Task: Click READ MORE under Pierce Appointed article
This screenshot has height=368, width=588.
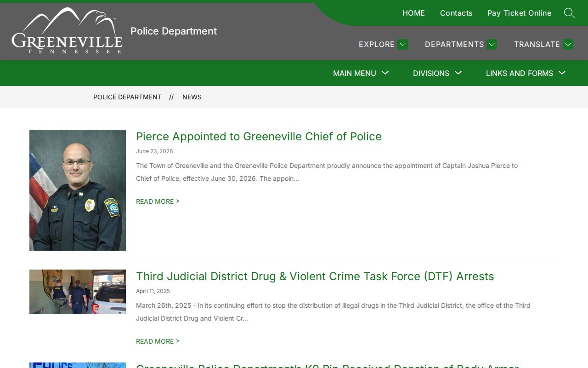Action: pos(158,201)
